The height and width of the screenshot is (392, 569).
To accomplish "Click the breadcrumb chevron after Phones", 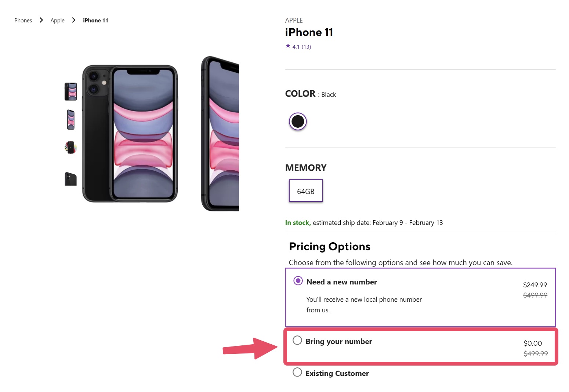I will [41, 20].
